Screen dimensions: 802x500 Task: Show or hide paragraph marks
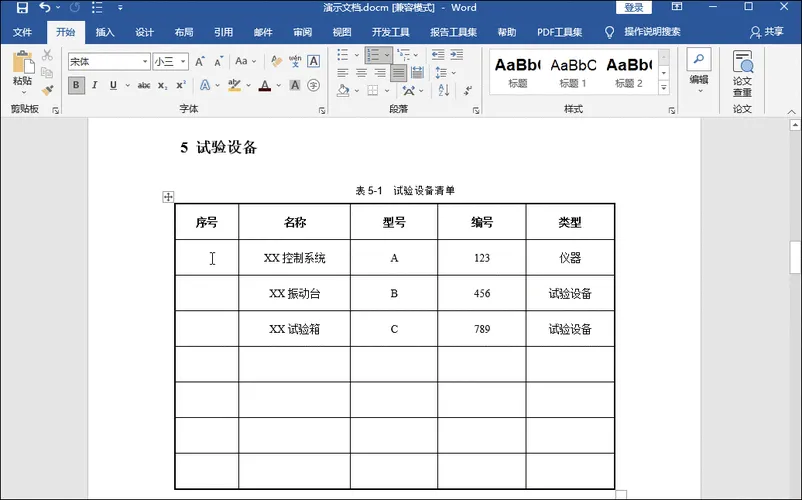click(468, 90)
